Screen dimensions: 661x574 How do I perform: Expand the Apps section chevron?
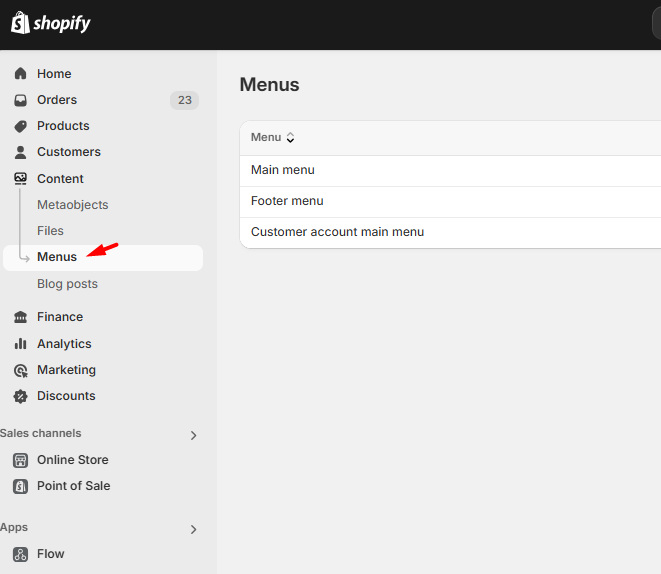(x=193, y=529)
